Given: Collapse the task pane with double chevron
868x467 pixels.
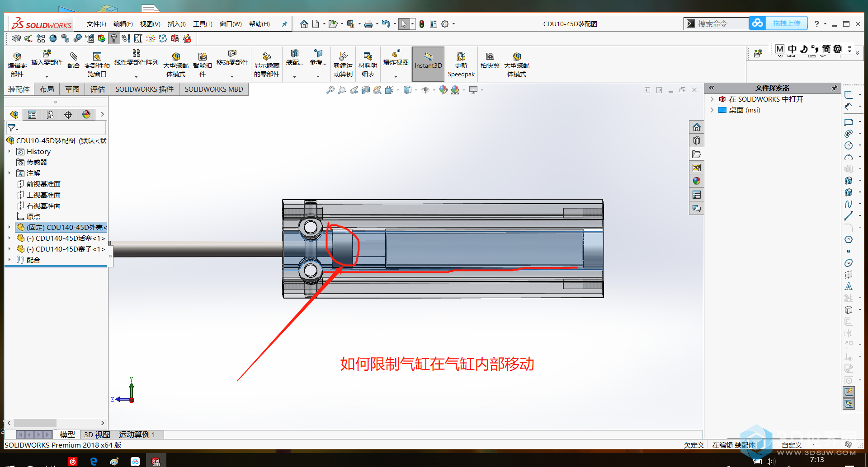Looking at the screenshot, I should [x=711, y=88].
